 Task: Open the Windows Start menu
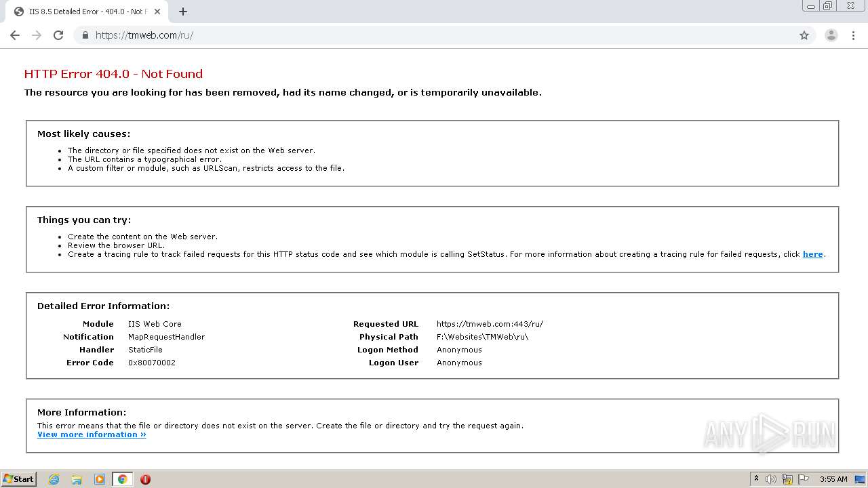pos(19,479)
